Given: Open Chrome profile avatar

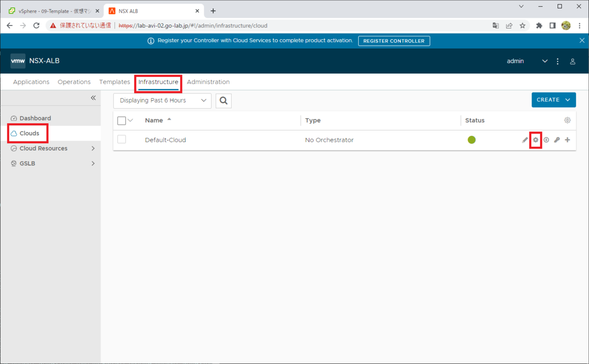Looking at the screenshot, I should (566, 26).
